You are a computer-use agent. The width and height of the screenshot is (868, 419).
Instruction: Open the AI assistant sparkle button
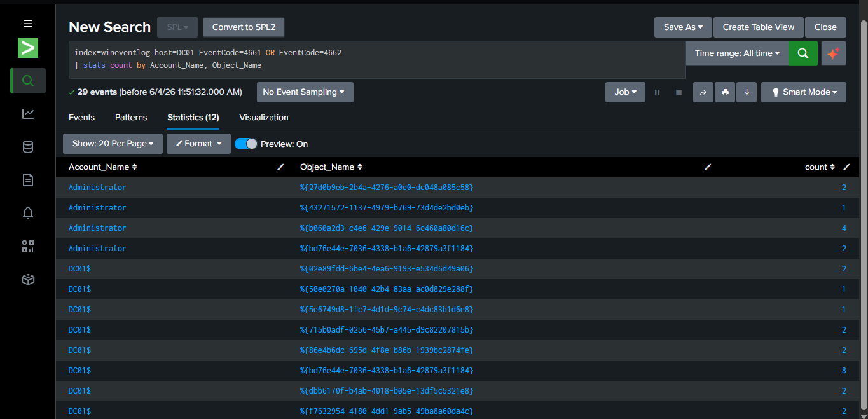click(x=834, y=53)
